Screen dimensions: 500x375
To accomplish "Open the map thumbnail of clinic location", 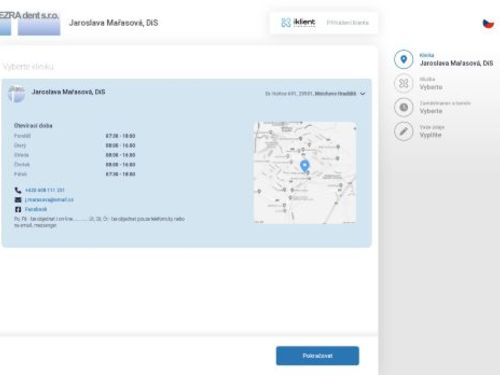I will [x=305, y=172].
